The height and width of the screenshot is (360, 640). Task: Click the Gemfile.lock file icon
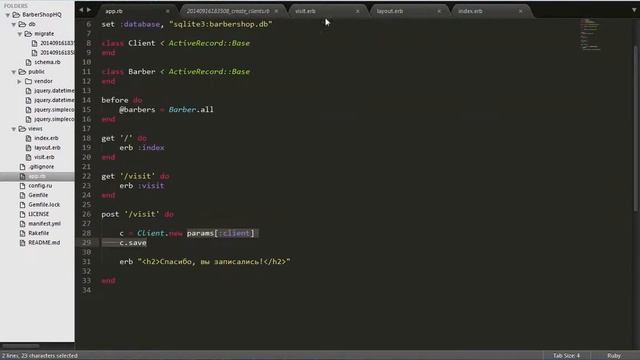[x=22, y=204]
